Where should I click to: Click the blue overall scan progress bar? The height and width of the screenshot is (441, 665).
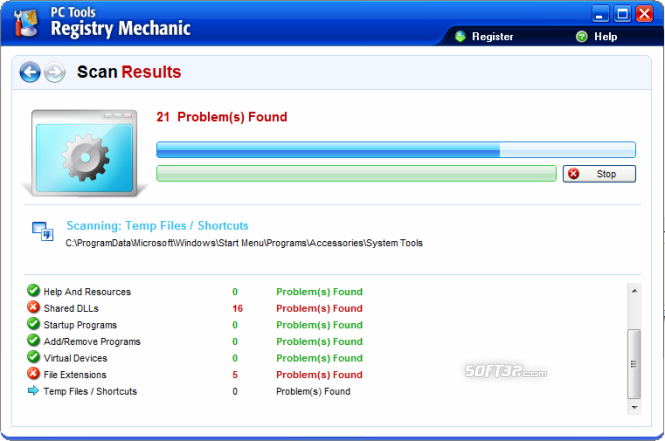(x=396, y=150)
